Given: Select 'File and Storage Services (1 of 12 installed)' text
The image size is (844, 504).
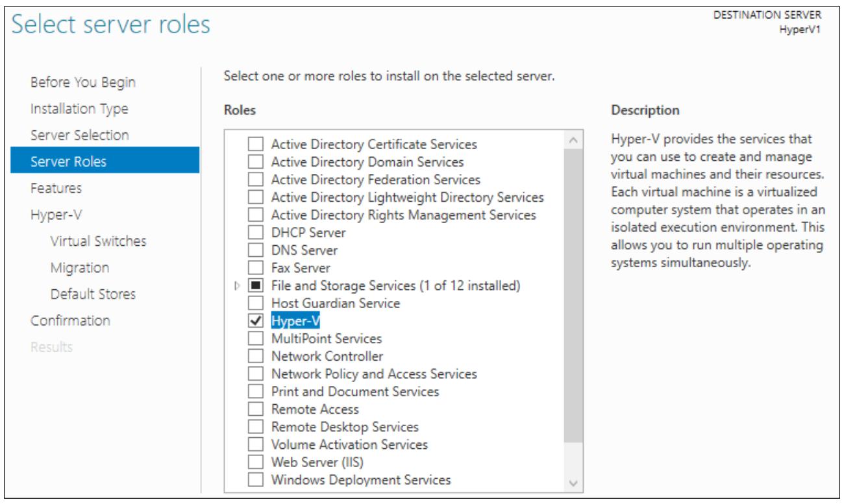Looking at the screenshot, I should (396, 285).
